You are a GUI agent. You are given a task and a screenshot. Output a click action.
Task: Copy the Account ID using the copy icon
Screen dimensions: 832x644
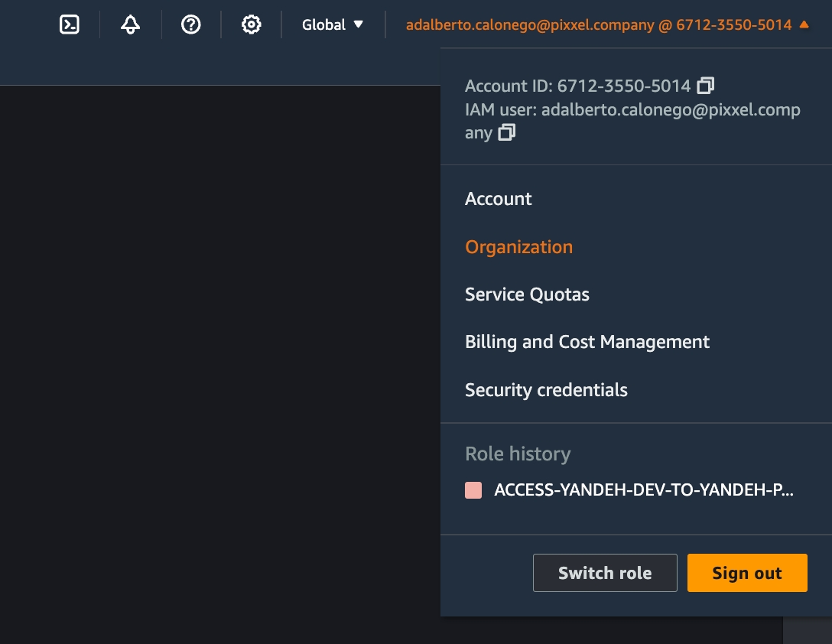point(706,85)
